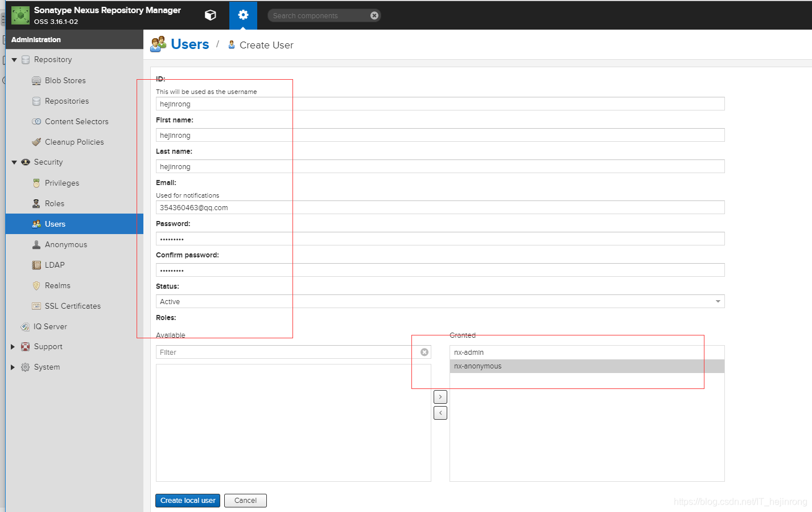Click the Support lifebuoy icon
This screenshot has width=812, height=512.
pos(26,347)
